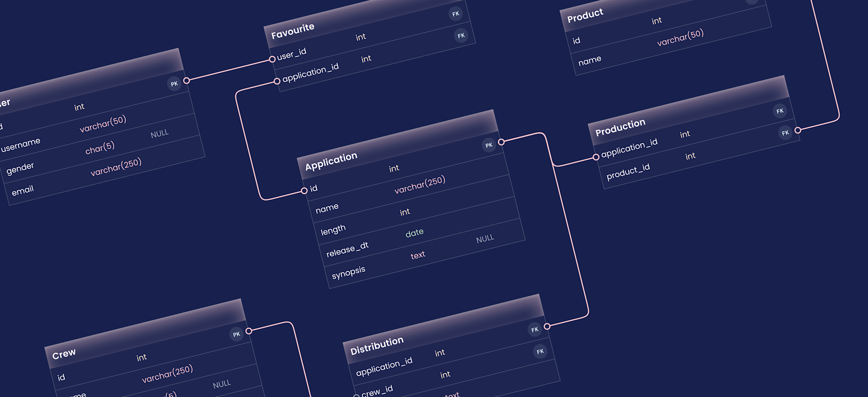Click the FK badge on Production application_id row
The width and height of the screenshot is (868, 397).
[x=780, y=111]
